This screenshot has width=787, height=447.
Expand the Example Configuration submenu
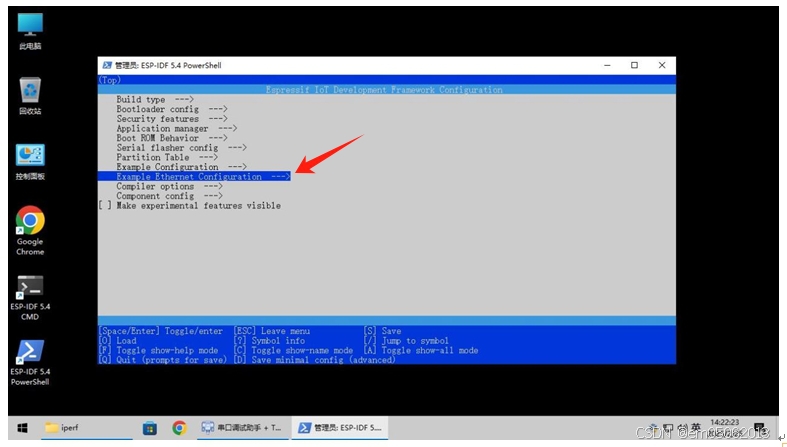click(182, 167)
